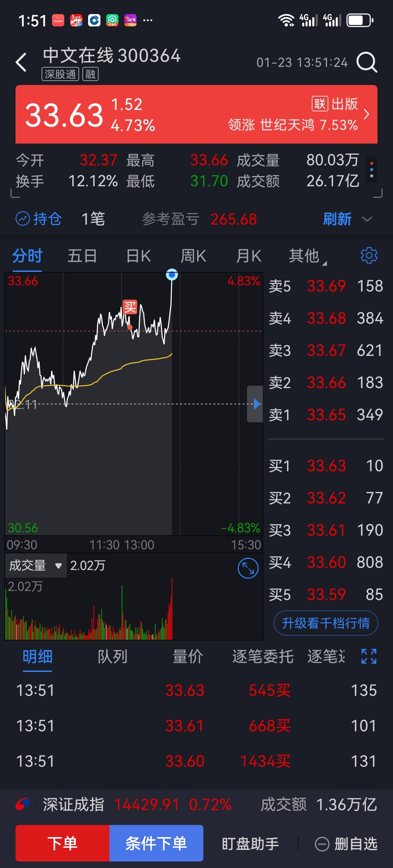Tap the 换手 12.12% value
Screen dimensions: 393x868
coord(93,181)
